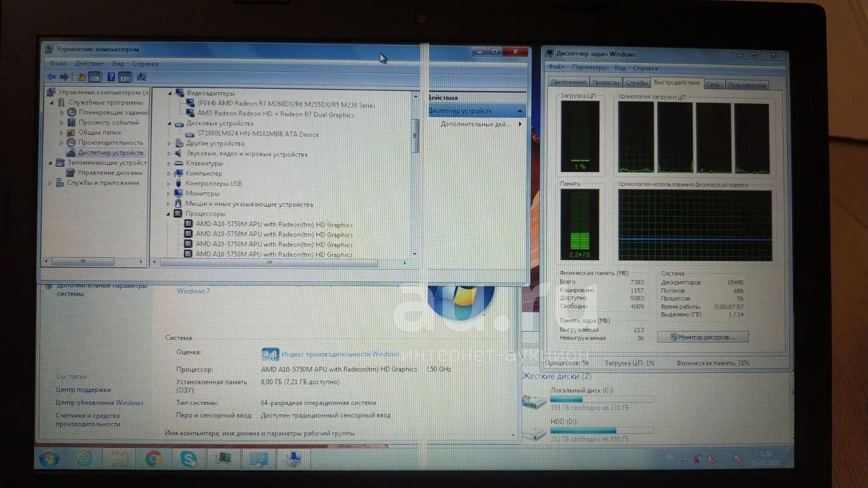Screen dimensions: 868x488
Task: Open Google Chrome from taskbar
Action: pos(154,459)
